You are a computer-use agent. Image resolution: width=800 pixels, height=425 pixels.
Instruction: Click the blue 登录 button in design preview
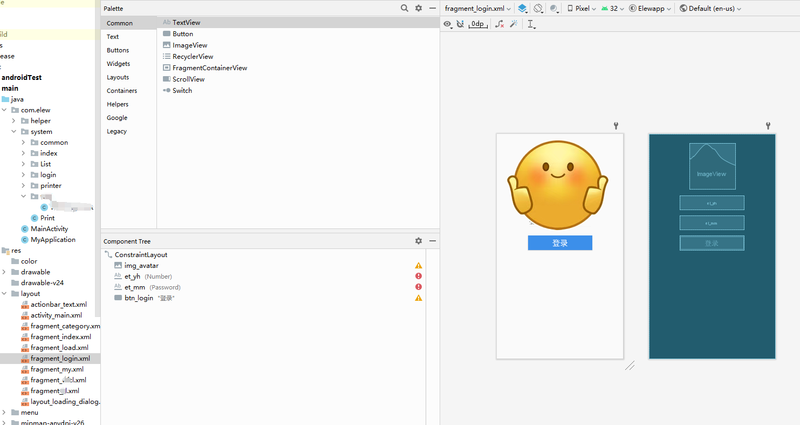pyautogui.click(x=560, y=243)
